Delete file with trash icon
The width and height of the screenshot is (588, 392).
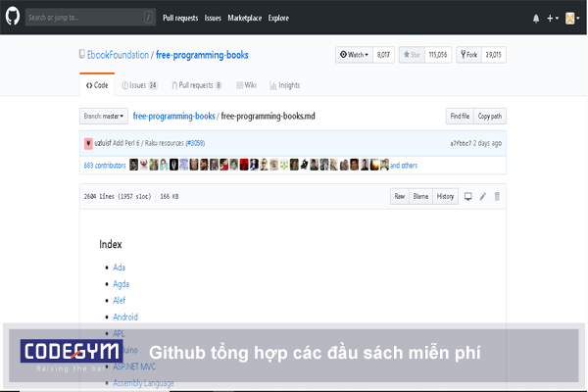[497, 196]
